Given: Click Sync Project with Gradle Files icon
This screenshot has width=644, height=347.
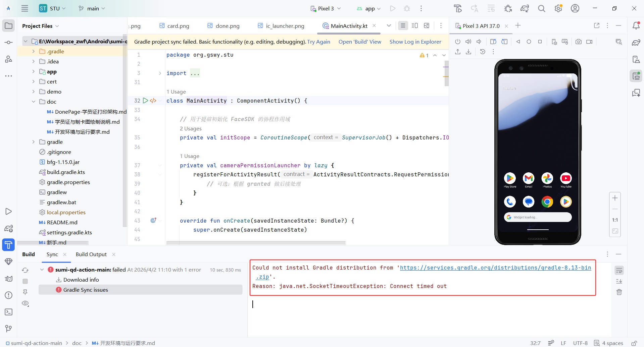Looking at the screenshot, I should (x=525, y=8).
